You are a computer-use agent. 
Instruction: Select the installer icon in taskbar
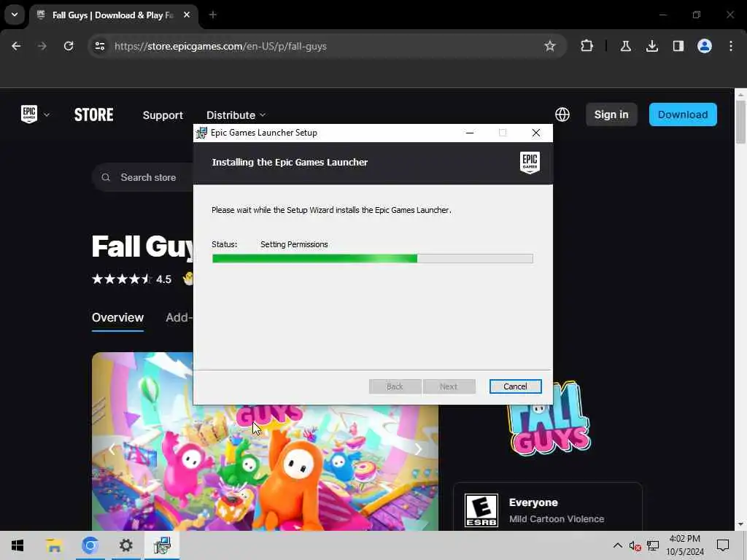[162, 545]
